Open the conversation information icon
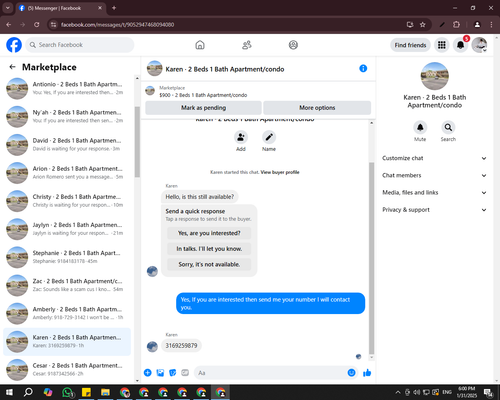 (363, 69)
